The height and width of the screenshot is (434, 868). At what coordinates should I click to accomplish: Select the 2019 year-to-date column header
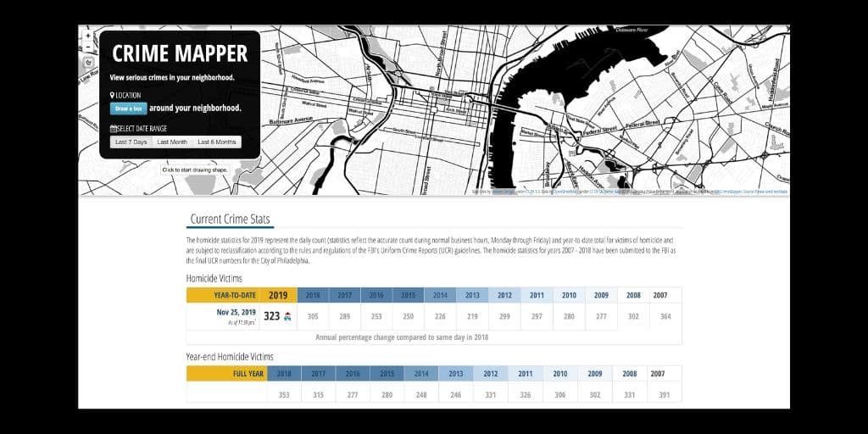pos(278,295)
